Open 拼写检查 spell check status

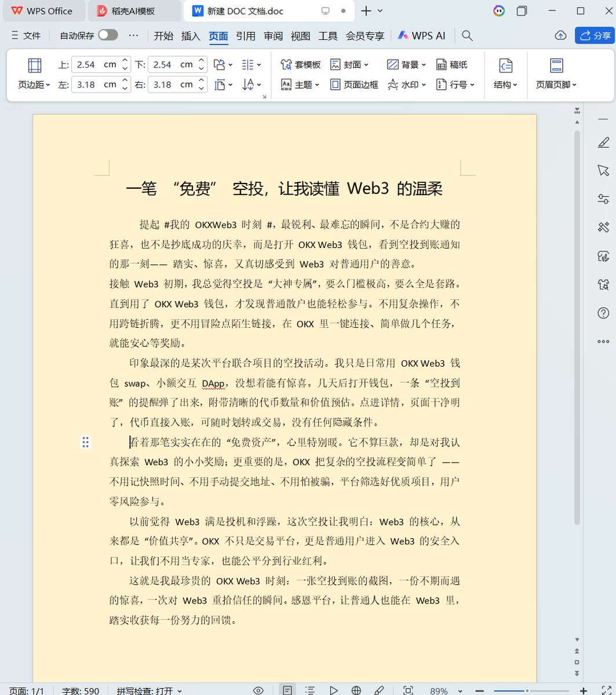(x=149, y=691)
